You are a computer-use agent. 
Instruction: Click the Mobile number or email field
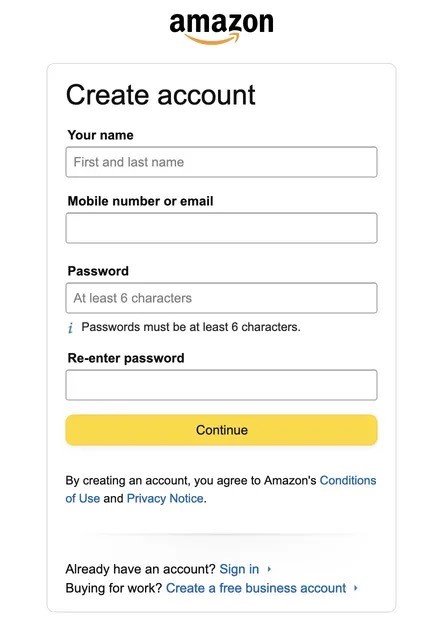pyautogui.click(x=221, y=228)
